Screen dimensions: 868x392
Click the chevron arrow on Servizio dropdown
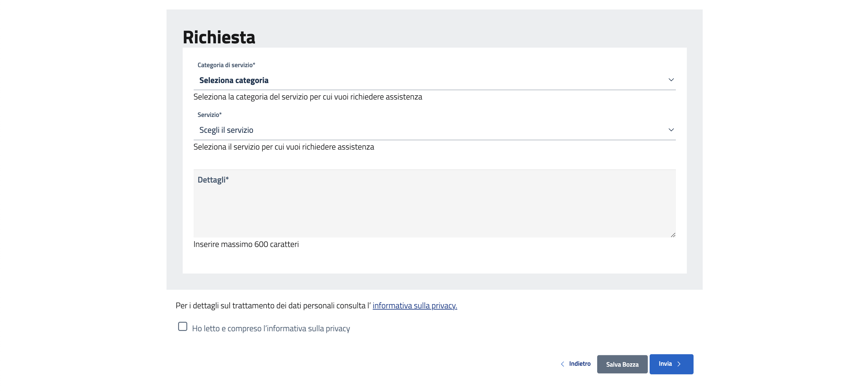click(671, 130)
